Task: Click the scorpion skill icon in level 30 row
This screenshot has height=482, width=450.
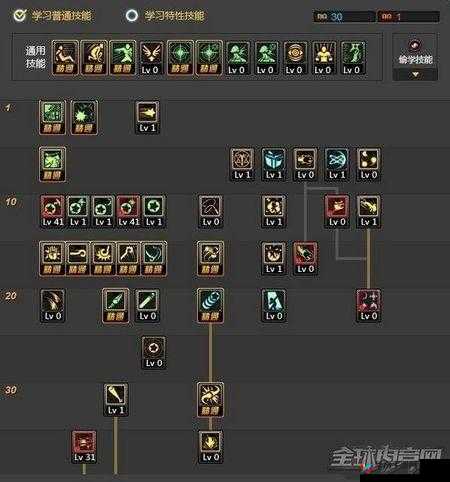Action: point(210,400)
